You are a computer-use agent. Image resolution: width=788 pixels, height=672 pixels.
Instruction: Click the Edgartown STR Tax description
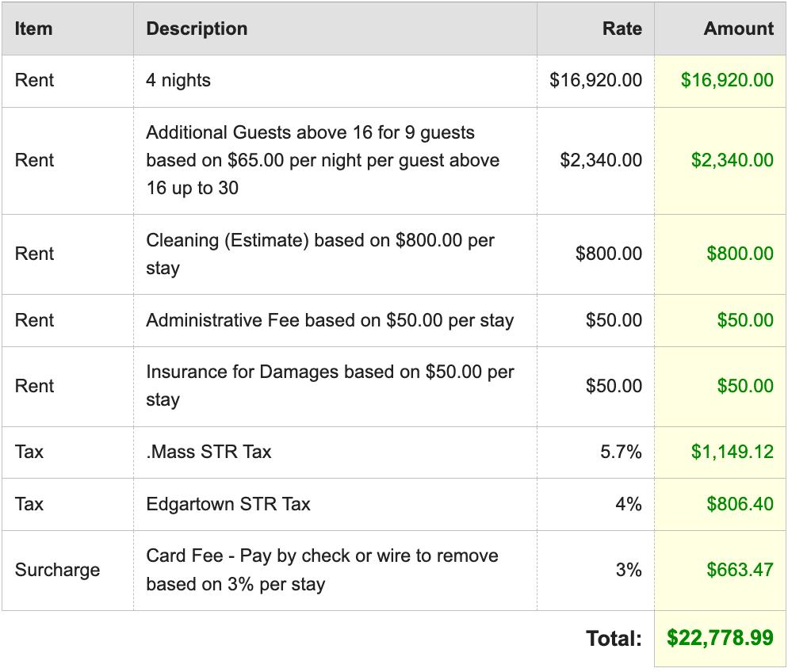pos(228,504)
